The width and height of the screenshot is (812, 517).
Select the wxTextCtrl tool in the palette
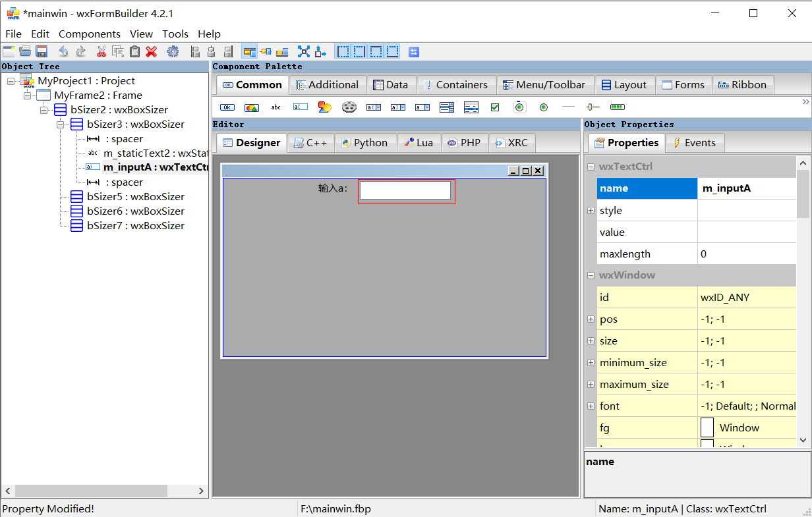point(300,107)
